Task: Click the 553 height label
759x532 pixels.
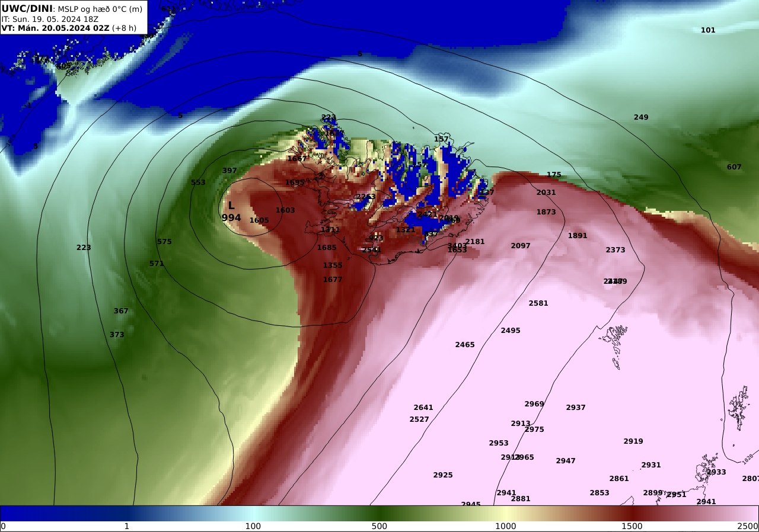Action: [x=198, y=182]
